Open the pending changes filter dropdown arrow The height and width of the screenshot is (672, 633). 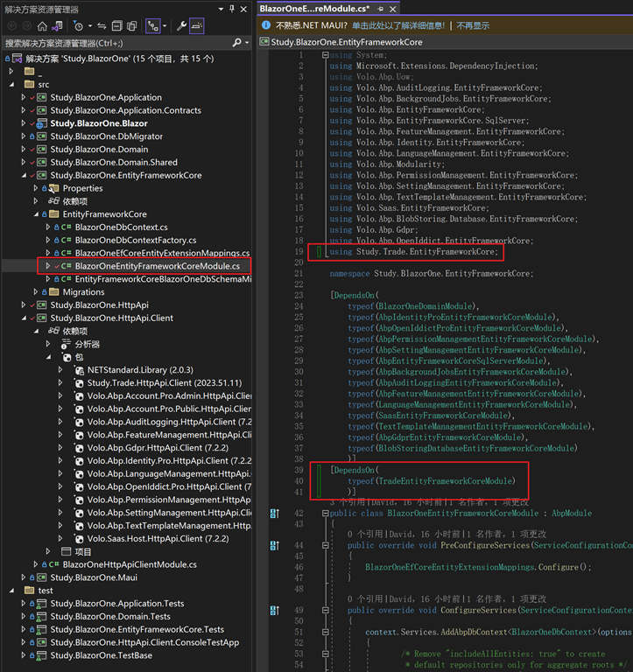click(x=90, y=26)
